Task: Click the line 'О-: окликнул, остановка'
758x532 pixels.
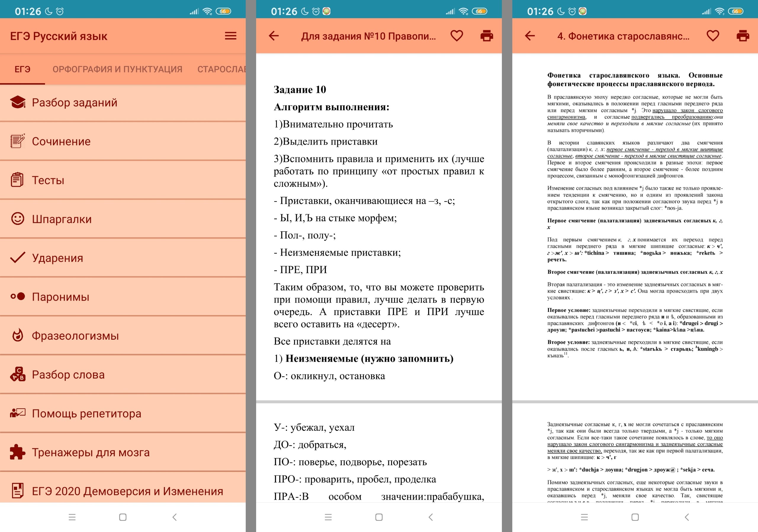Action: coord(329,376)
